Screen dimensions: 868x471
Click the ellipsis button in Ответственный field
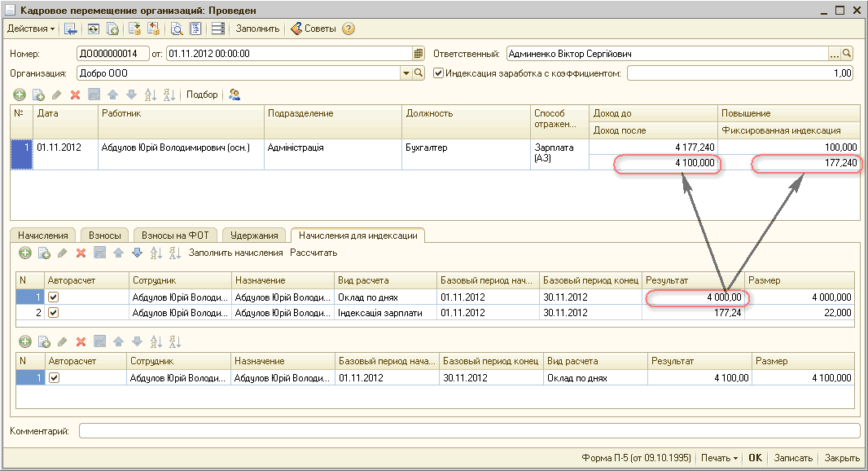tap(835, 54)
